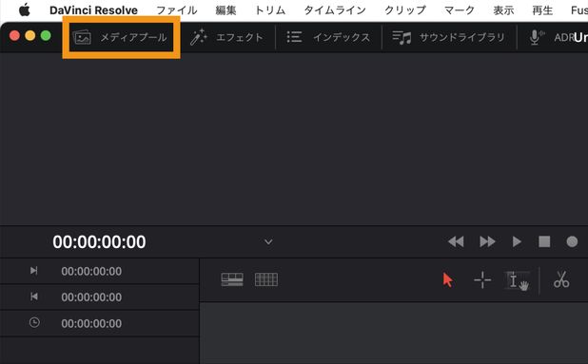Minimize window with yellow traffic light
The image size is (588, 364).
pos(30,35)
